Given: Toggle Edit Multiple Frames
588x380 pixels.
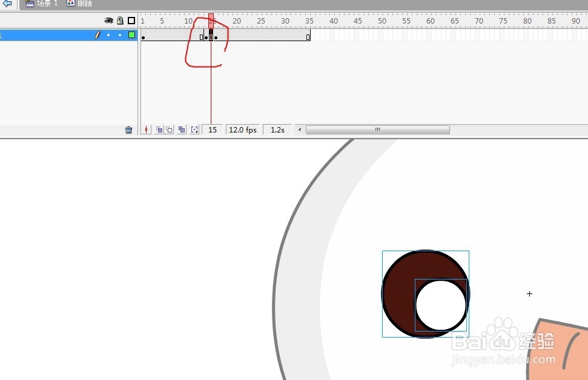Looking at the screenshot, I should (182, 129).
